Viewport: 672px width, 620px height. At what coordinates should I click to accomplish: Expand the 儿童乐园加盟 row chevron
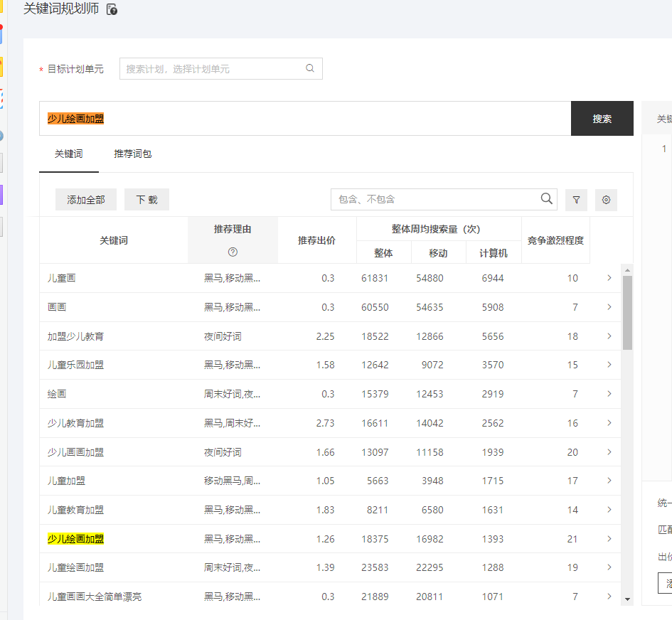click(x=609, y=365)
